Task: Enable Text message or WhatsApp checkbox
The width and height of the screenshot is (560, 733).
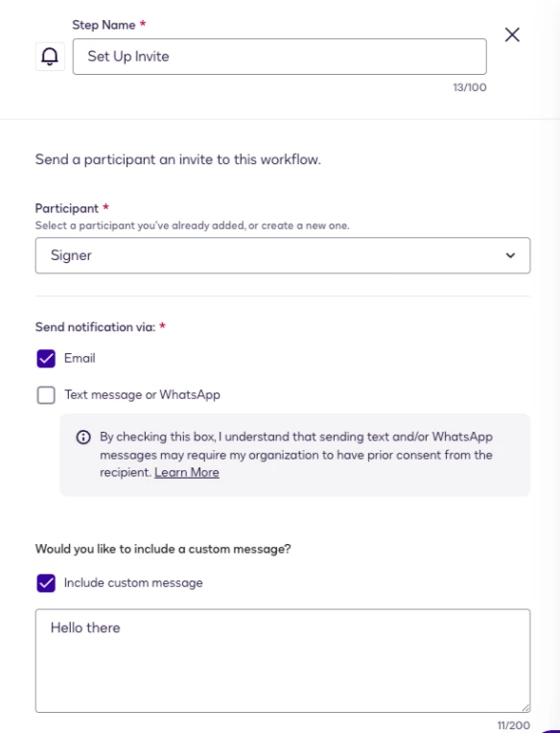Action: click(46, 395)
